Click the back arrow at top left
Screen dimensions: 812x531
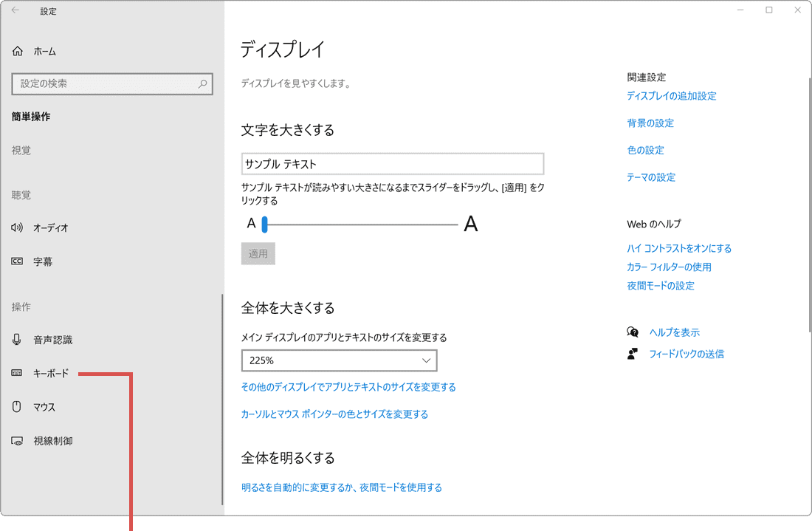click(15, 11)
